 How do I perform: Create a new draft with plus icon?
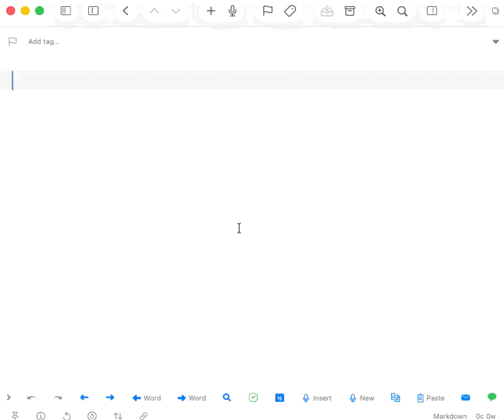(x=211, y=11)
